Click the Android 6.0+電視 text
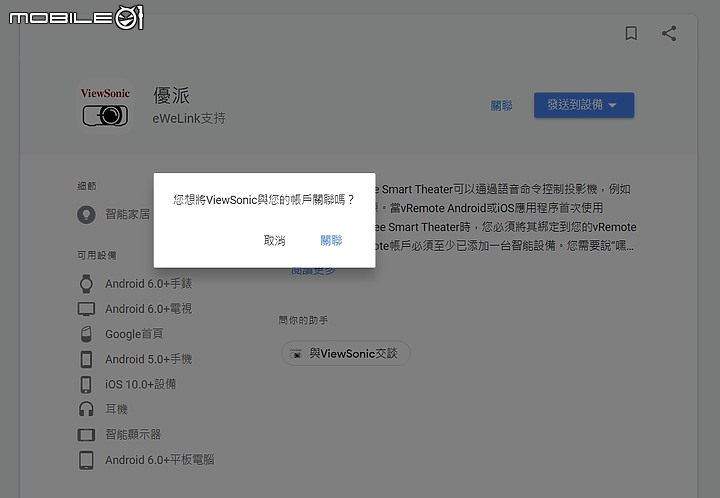 coord(148,309)
